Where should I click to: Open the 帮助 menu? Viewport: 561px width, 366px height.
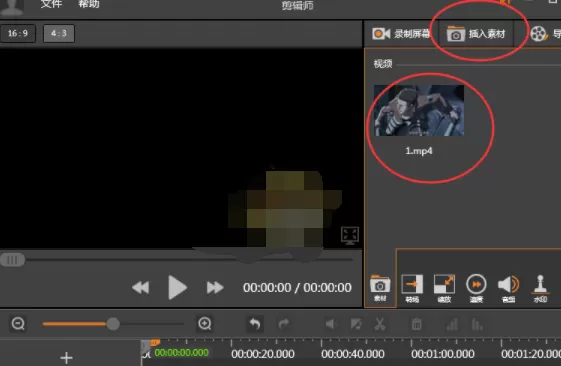pos(89,4)
